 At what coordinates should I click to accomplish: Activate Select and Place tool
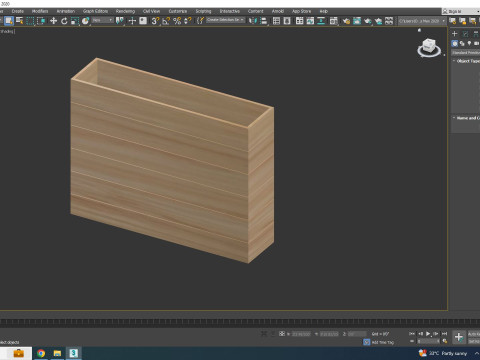85,21
